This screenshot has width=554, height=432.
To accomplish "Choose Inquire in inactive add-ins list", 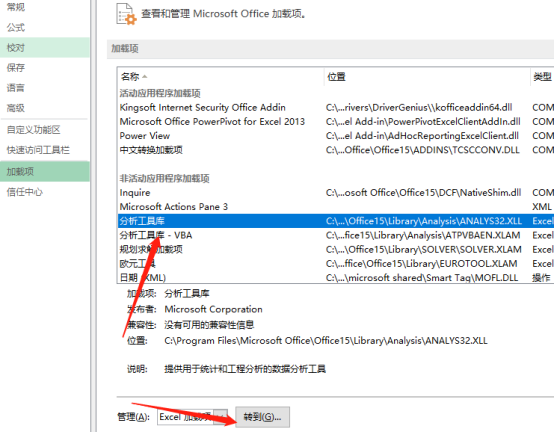I will (x=336, y=193).
